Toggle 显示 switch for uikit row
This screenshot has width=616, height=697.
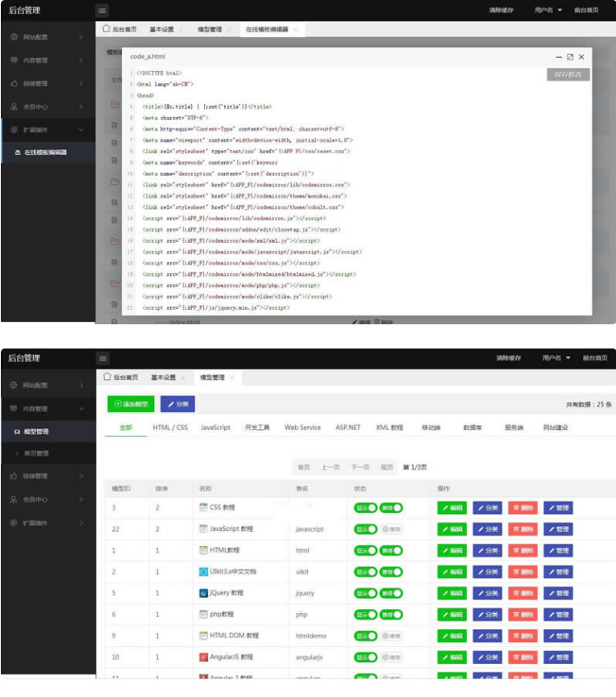click(x=365, y=572)
